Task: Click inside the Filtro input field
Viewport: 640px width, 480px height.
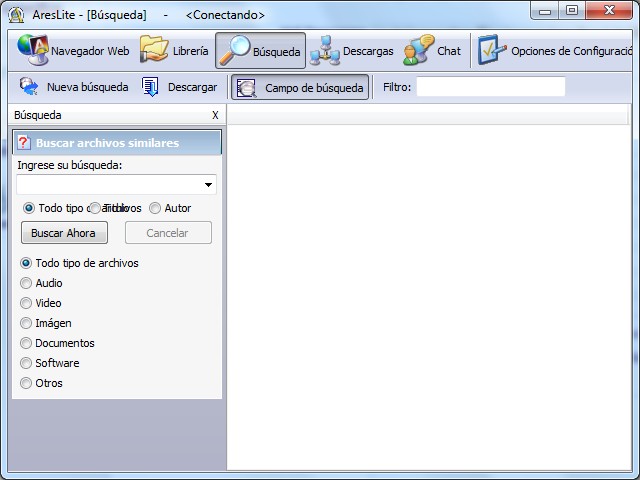Action: [491, 87]
